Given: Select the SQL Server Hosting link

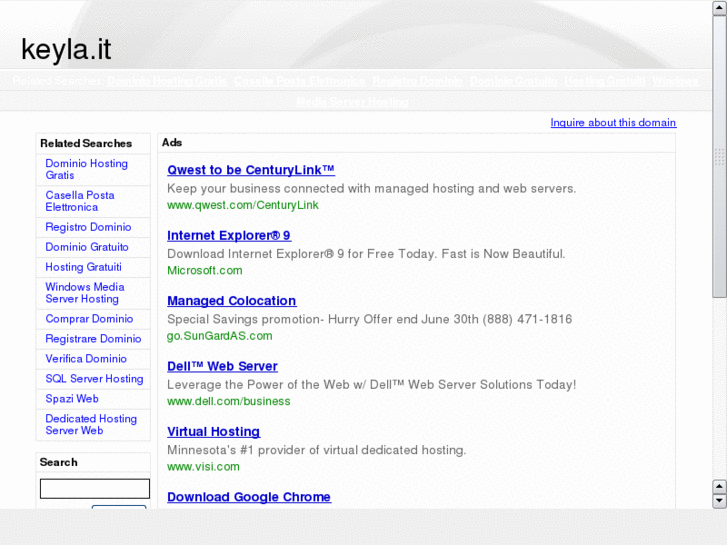Looking at the screenshot, I should (x=94, y=378).
